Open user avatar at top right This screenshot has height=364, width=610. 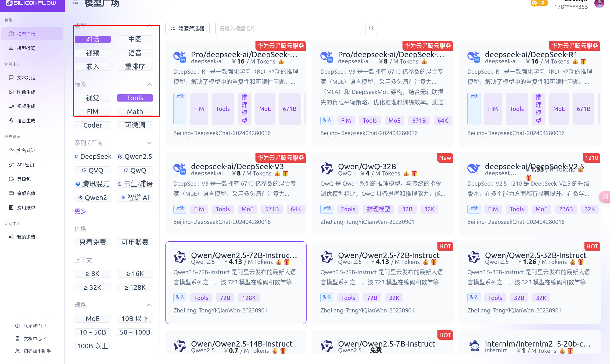tap(599, 4)
